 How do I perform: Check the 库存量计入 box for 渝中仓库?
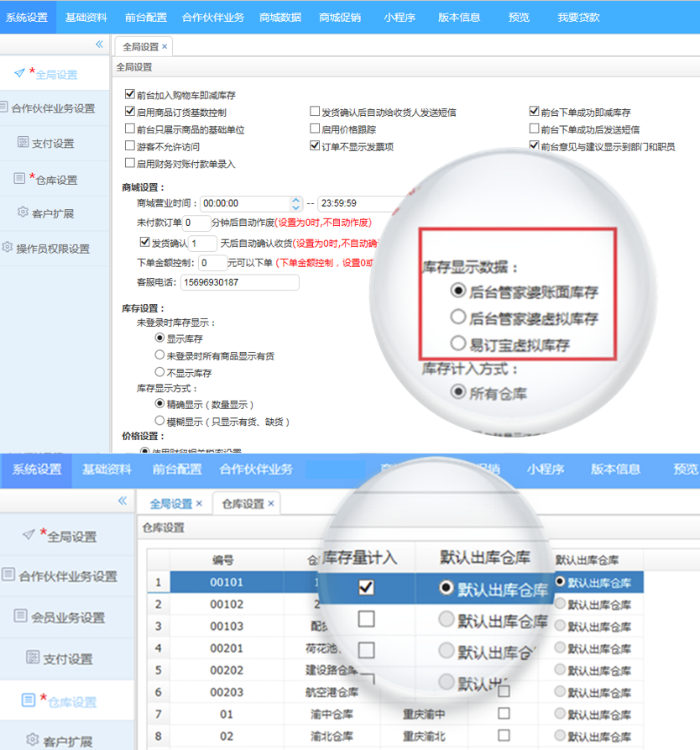504,714
